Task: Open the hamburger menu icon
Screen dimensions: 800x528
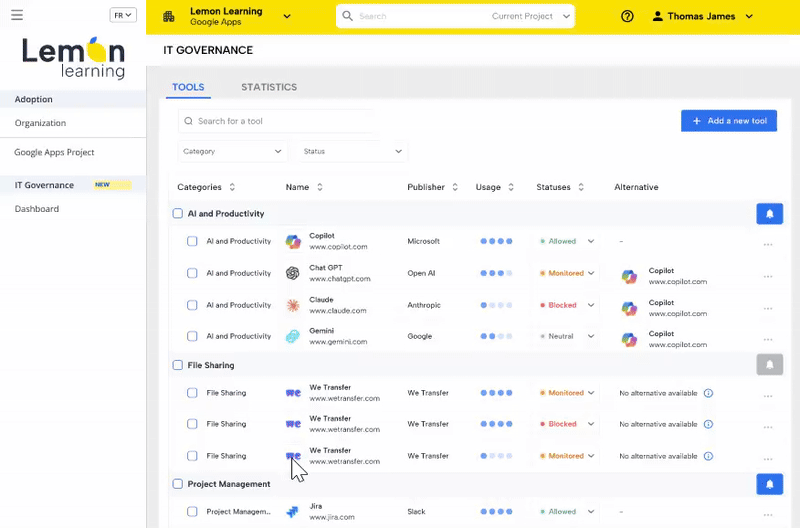Action: click(17, 16)
